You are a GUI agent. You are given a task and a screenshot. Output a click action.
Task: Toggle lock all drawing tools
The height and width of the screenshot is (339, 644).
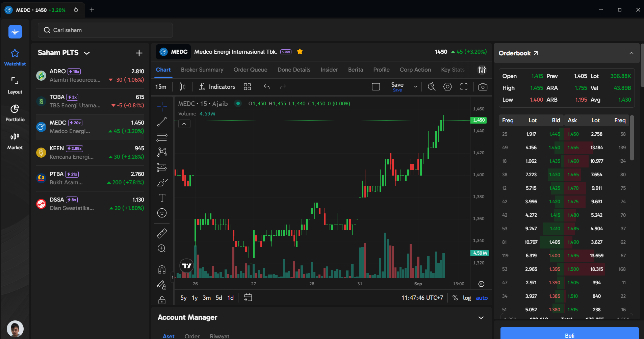point(162,300)
